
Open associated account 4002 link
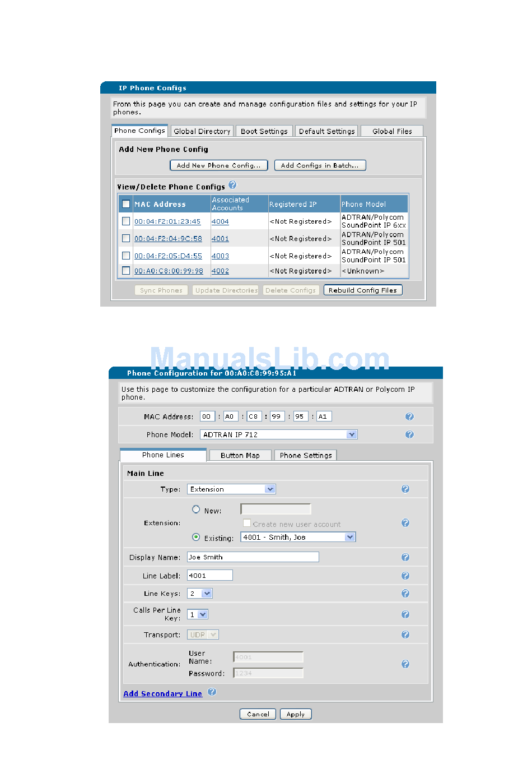coord(220,271)
